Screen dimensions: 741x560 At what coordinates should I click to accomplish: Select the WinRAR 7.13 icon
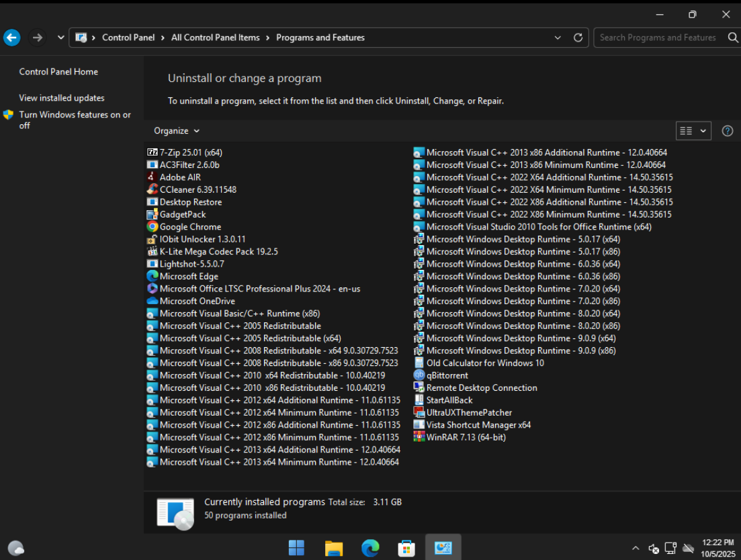[x=419, y=437]
